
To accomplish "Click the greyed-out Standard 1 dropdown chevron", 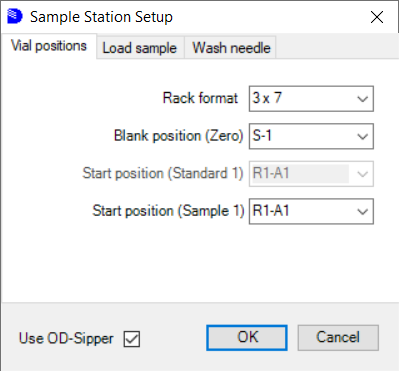I will point(362,174).
